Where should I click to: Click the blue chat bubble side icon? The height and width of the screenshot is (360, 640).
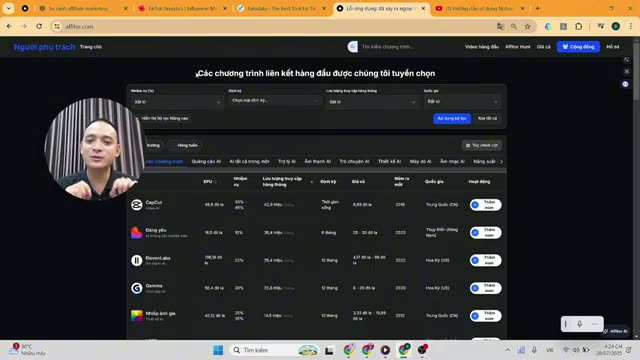(x=625, y=84)
